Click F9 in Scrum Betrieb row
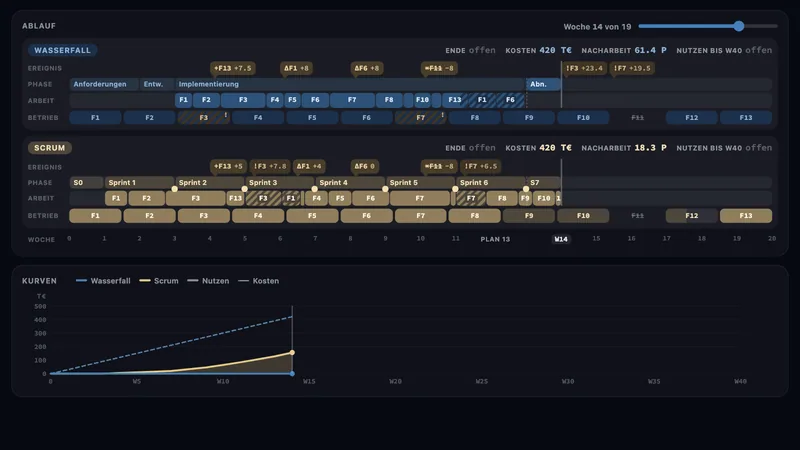This screenshot has height=450, width=800. [529, 216]
